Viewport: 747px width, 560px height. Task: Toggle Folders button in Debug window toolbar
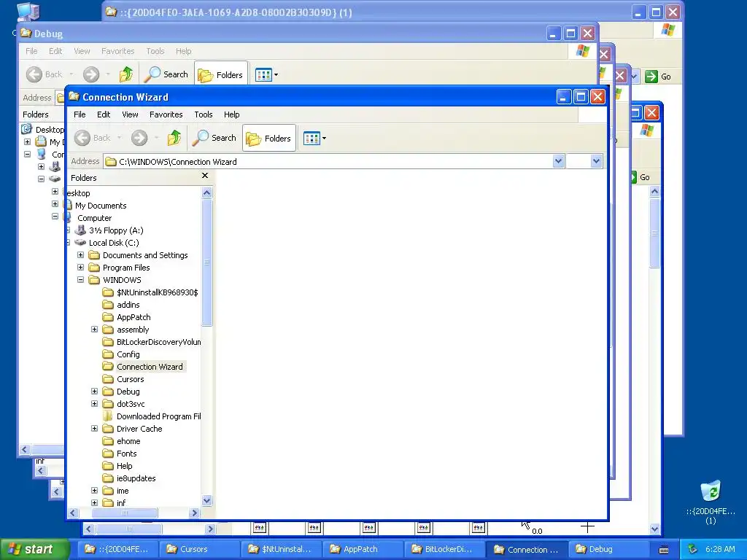point(220,75)
